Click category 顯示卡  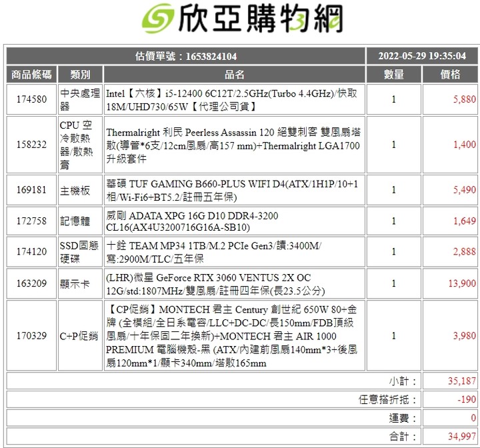coord(75,284)
